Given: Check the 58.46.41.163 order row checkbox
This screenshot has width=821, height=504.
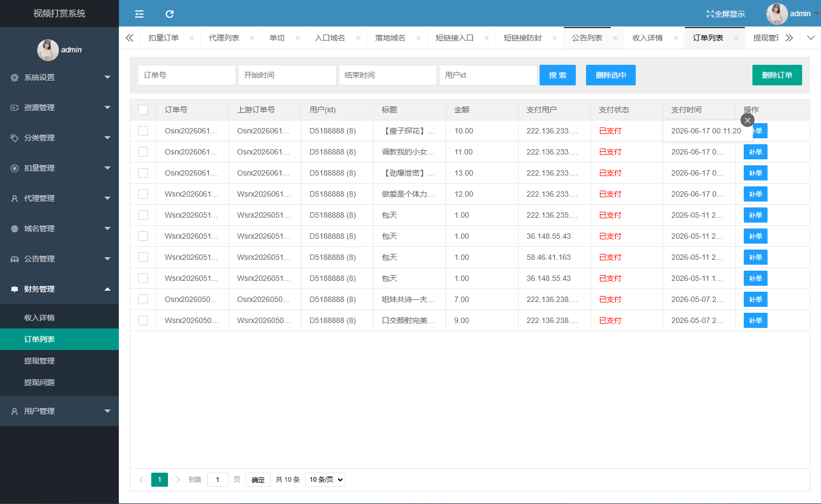Looking at the screenshot, I should tap(143, 257).
